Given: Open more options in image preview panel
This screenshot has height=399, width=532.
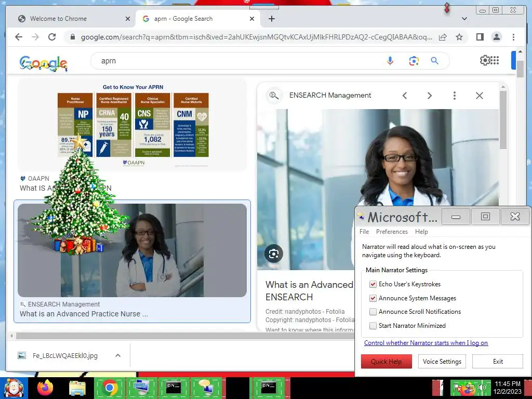Looking at the screenshot, I should (x=454, y=96).
